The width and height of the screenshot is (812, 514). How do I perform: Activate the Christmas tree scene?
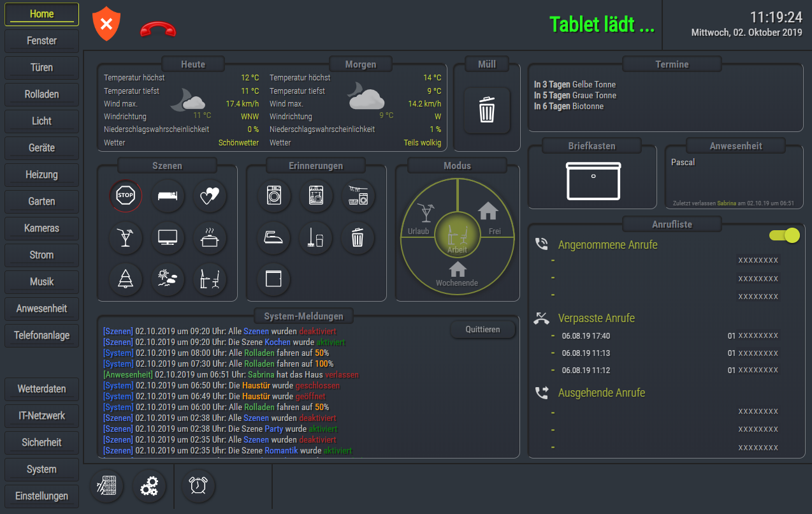tap(126, 280)
